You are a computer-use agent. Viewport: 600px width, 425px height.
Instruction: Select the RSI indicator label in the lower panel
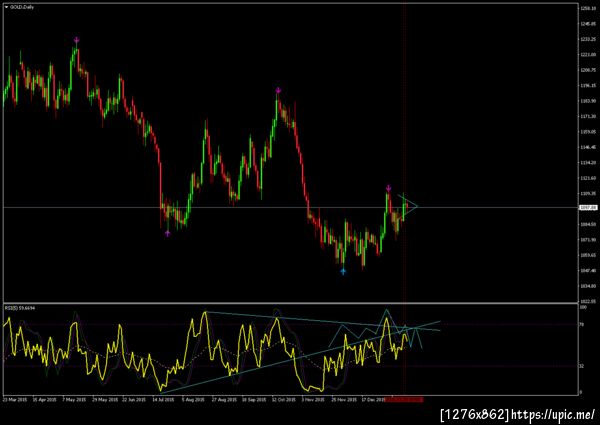(19, 308)
